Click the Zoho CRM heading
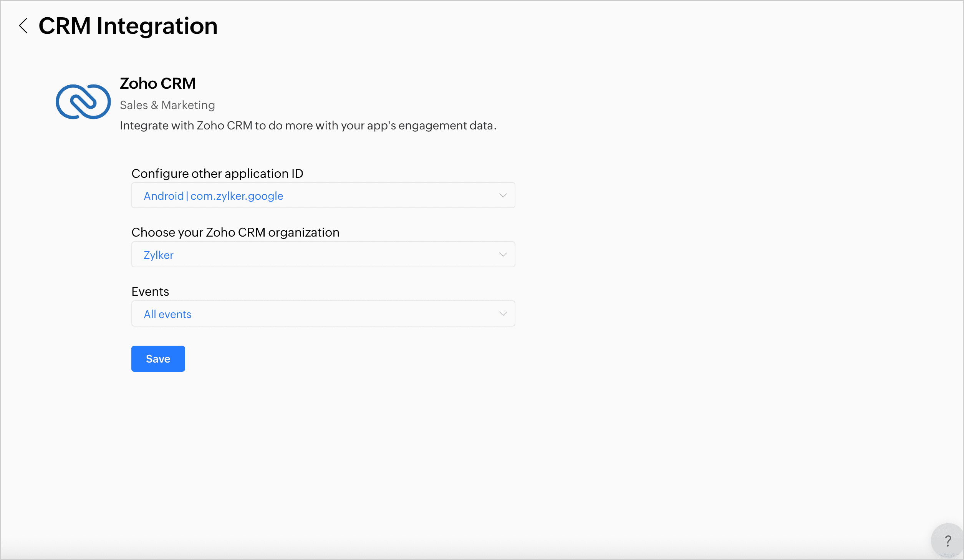Screen dimensions: 964x560 pyautogui.click(x=157, y=83)
